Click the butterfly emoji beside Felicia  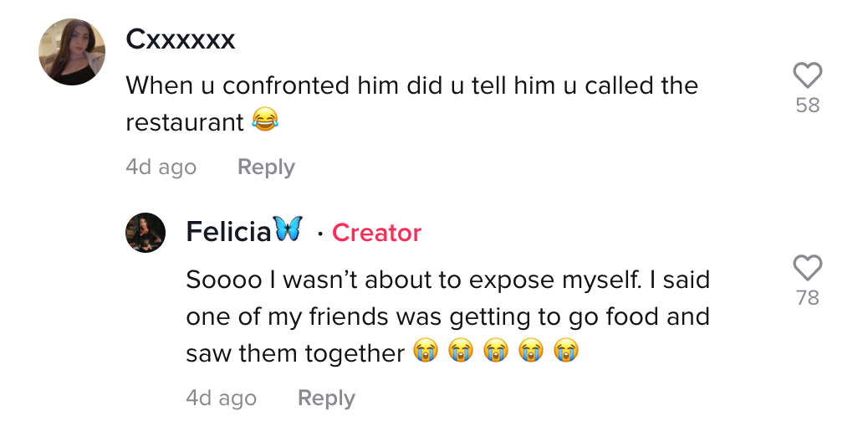(x=288, y=229)
